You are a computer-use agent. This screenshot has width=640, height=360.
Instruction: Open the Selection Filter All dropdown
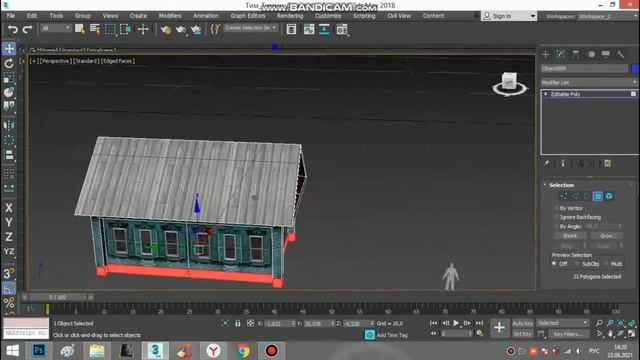56,29
